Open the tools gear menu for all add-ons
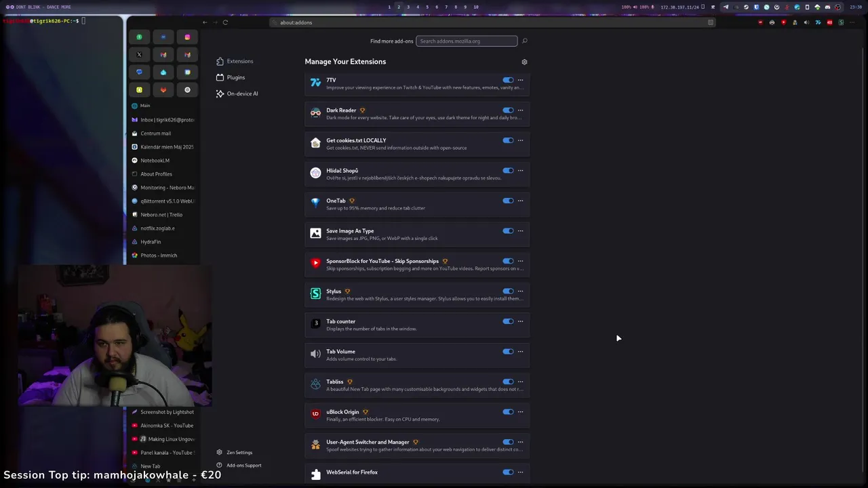868x488 pixels. (x=524, y=62)
